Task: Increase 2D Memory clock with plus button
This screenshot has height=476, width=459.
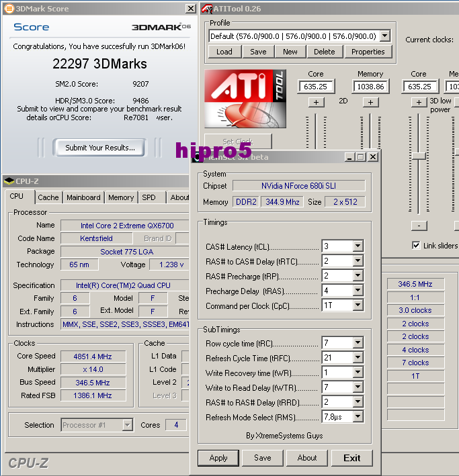Action: pos(370,102)
